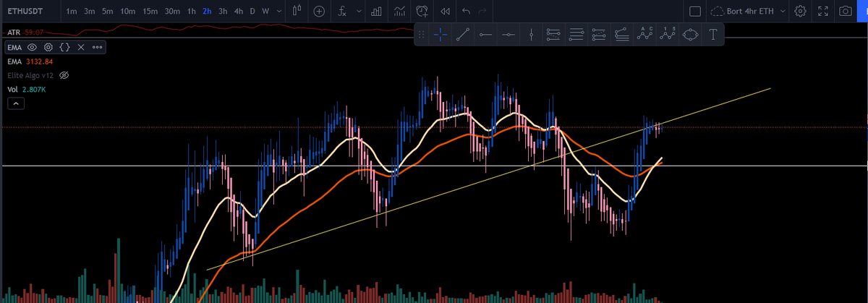Take a chart snapshot with camera icon
Screen dimensions: 868x303
pos(845,11)
